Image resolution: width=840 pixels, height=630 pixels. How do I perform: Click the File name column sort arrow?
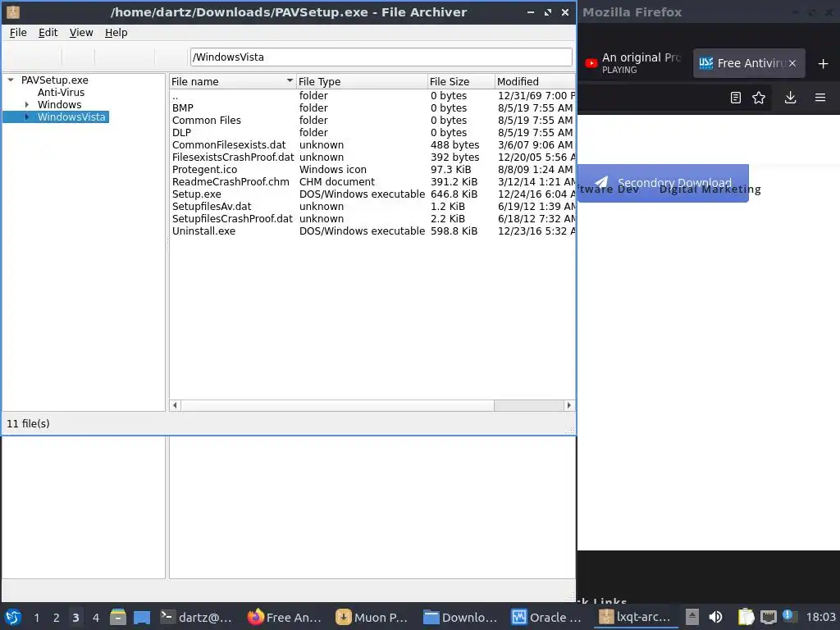pyautogui.click(x=290, y=81)
